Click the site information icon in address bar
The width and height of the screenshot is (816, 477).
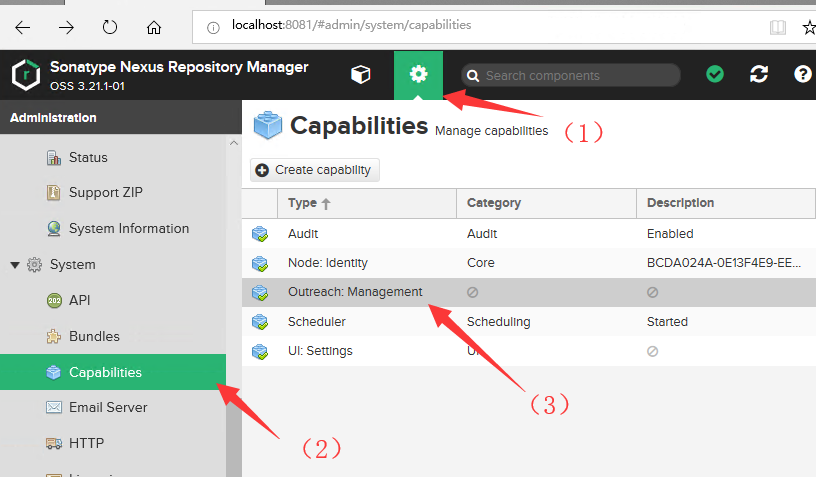[213, 28]
